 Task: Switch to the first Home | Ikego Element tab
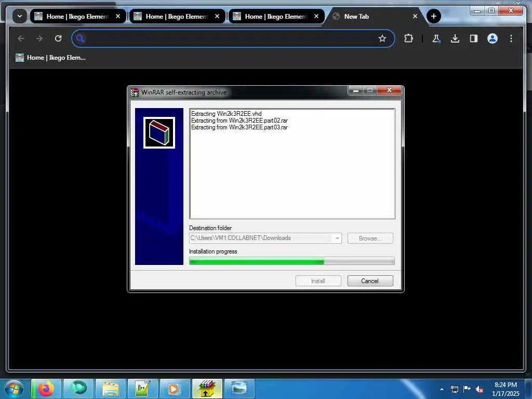click(x=78, y=16)
